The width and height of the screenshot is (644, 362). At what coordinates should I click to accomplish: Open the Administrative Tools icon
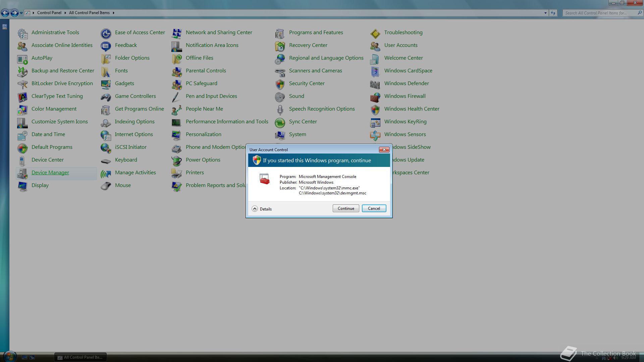[22, 33]
